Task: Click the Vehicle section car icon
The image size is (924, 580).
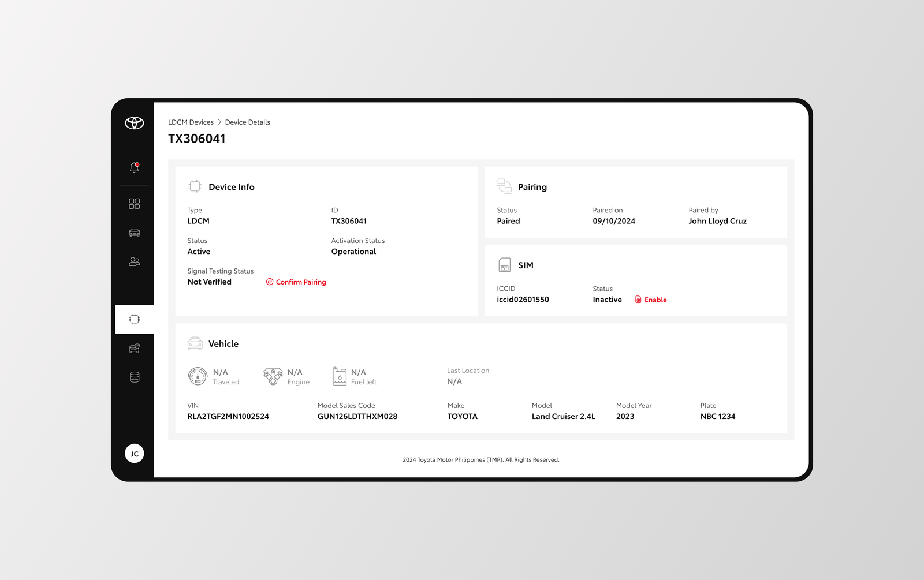Action: [x=195, y=343]
